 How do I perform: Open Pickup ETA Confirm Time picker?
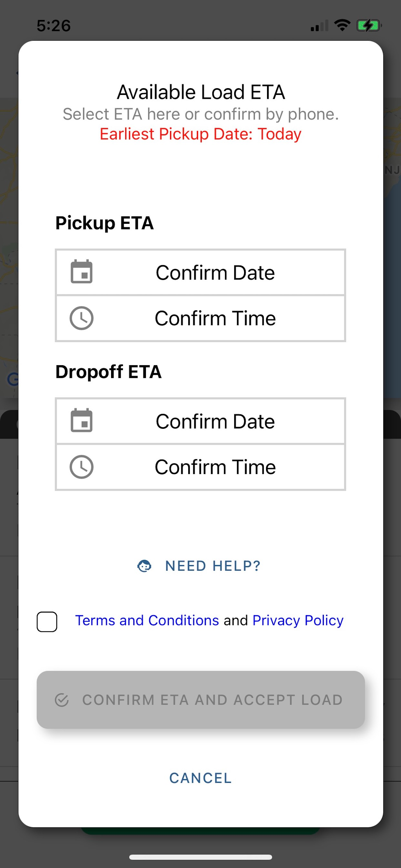point(215,318)
